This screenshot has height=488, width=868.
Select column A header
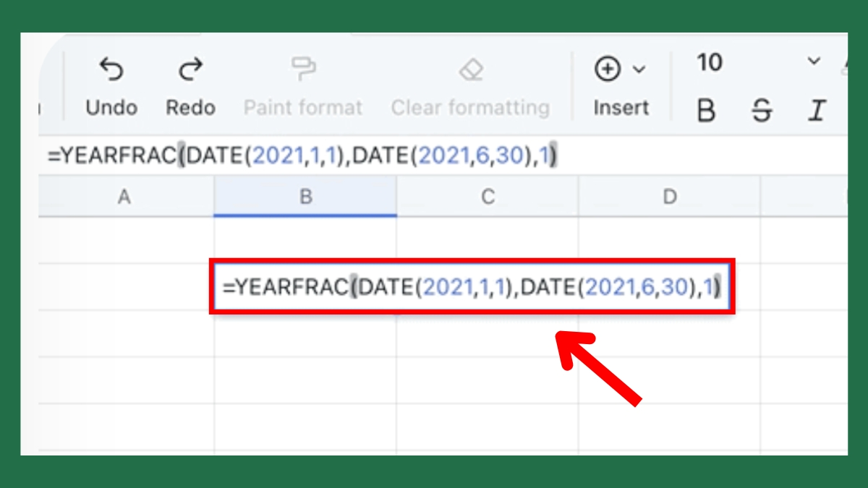(x=124, y=196)
